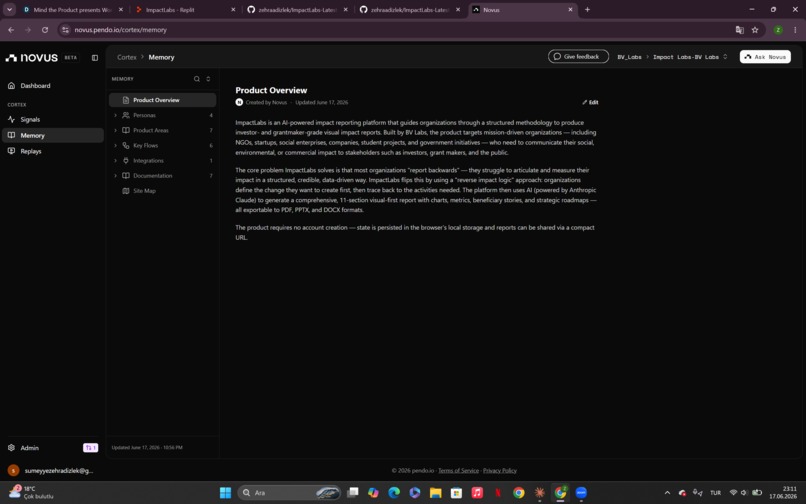Go back in browser history
Screen dimensions: 806x504
[11, 30]
